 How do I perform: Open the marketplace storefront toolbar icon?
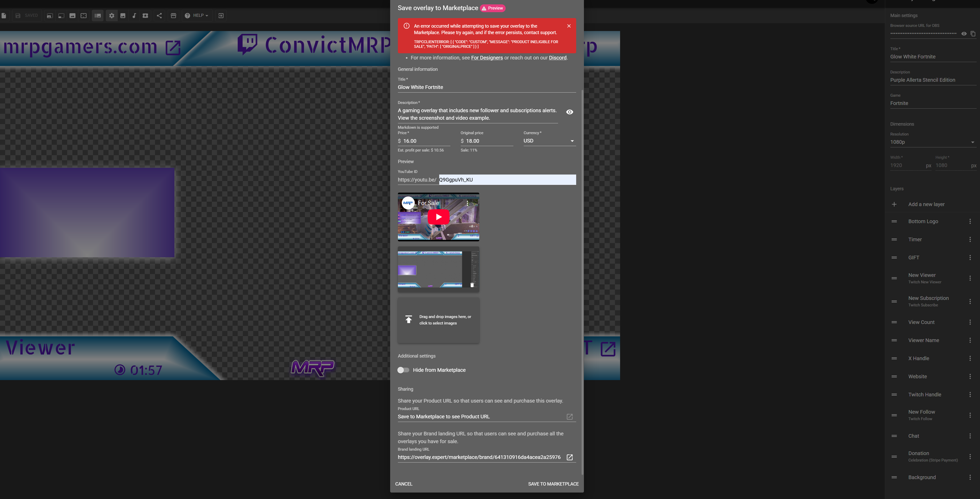tap(173, 16)
